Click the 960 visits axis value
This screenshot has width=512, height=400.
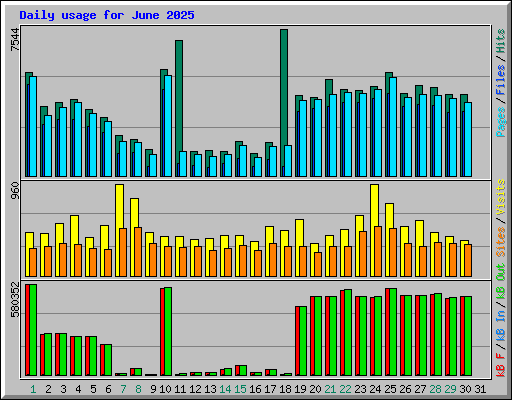15,190
